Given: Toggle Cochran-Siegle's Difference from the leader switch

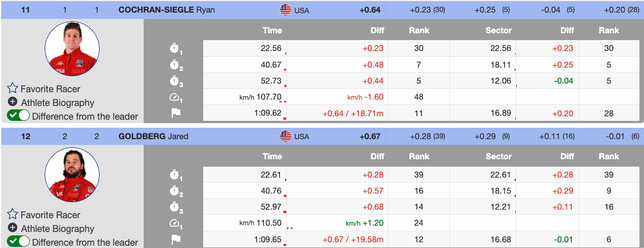Looking at the screenshot, I should click(x=18, y=116).
